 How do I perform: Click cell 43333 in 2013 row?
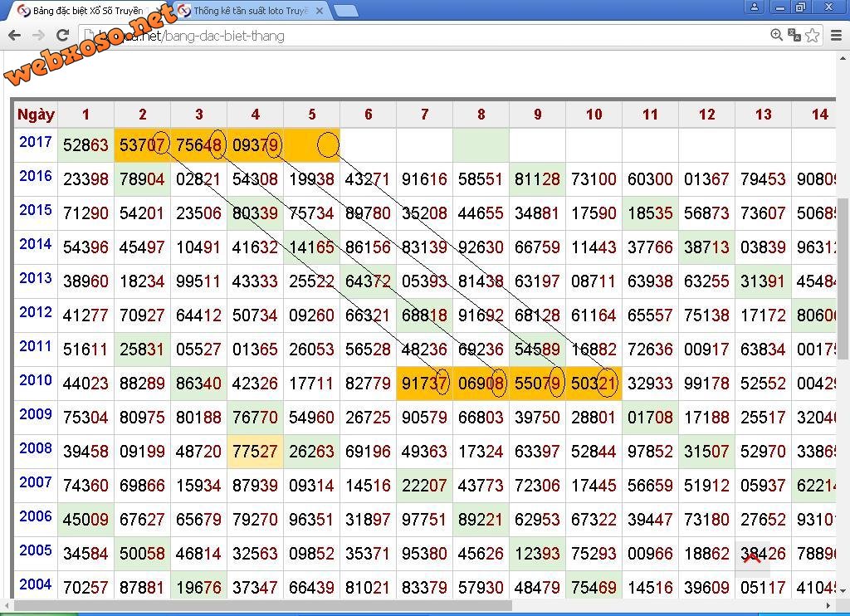click(256, 281)
